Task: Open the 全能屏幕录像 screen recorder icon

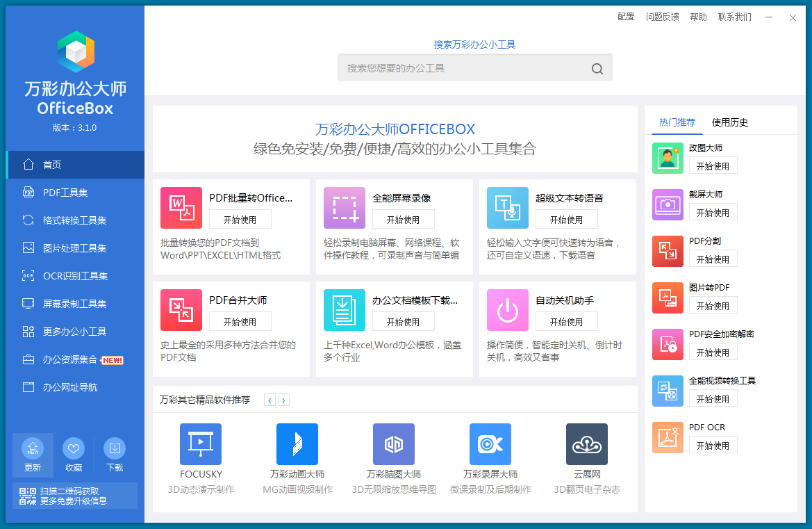Action: coord(345,208)
